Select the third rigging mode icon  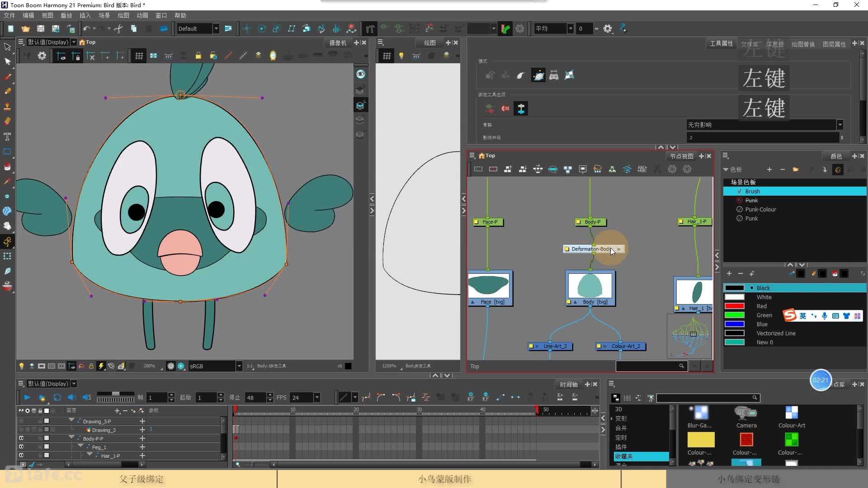click(521, 75)
